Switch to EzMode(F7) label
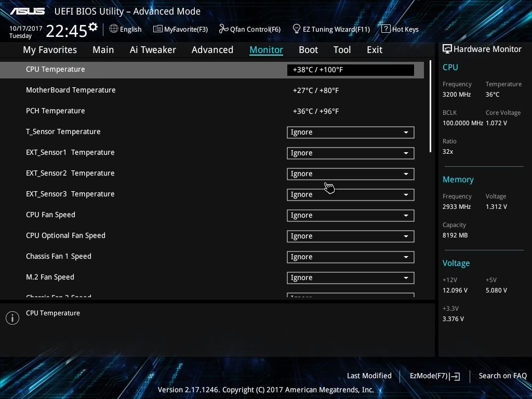This screenshot has width=532, height=399. pyautogui.click(x=429, y=376)
